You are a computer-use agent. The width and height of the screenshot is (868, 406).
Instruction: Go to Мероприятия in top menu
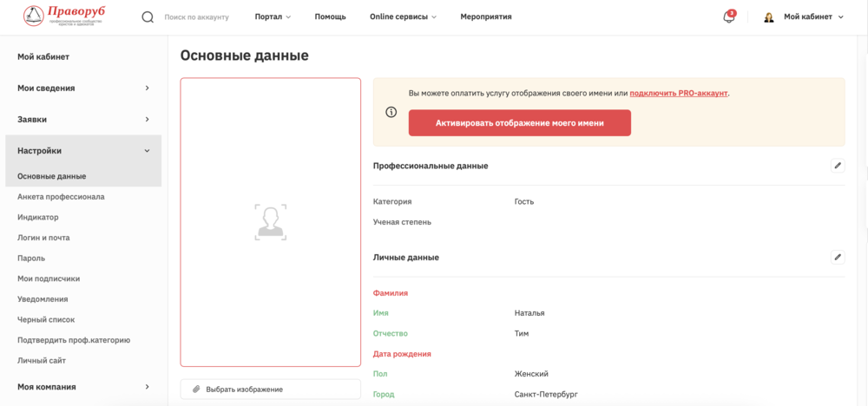pyautogui.click(x=485, y=16)
